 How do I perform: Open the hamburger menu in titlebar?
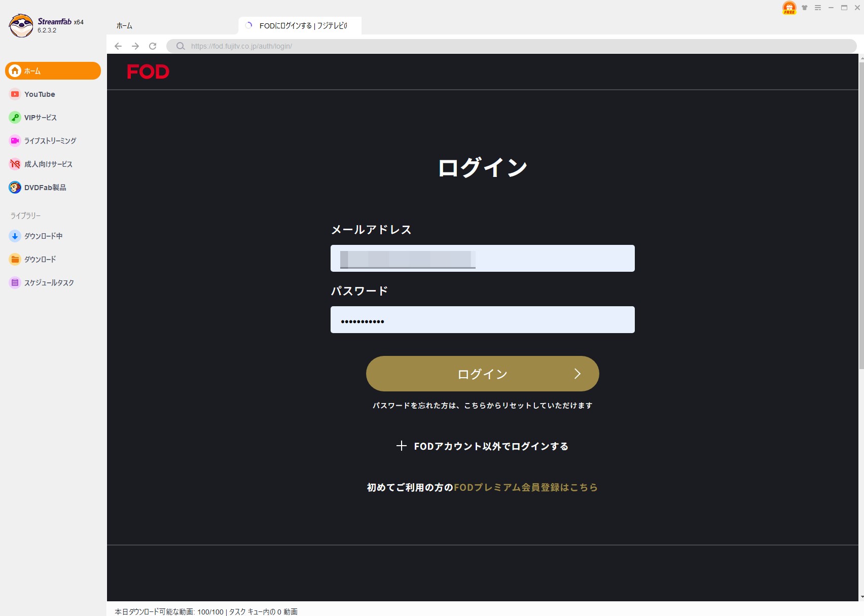(818, 8)
